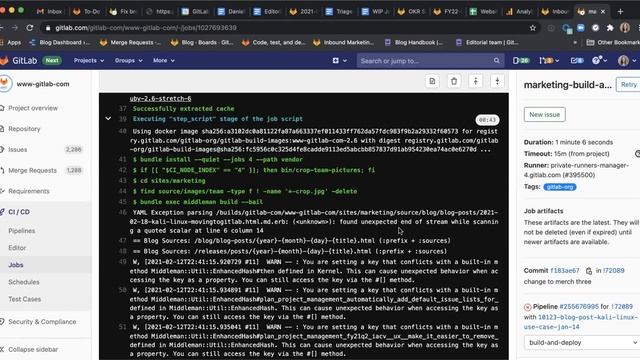This screenshot has width=640, height=360.
Task: Open More dropdown menu
Action: click(x=164, y=60)
